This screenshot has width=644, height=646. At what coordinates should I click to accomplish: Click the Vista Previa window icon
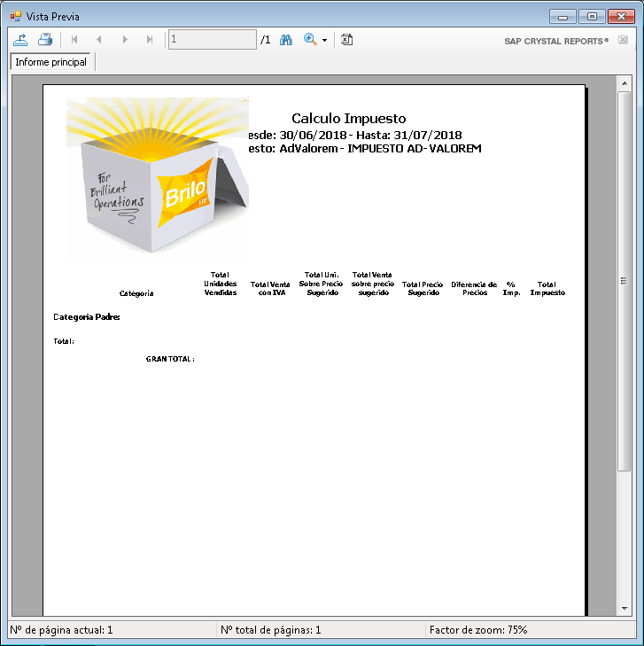(x=15, y=16)
